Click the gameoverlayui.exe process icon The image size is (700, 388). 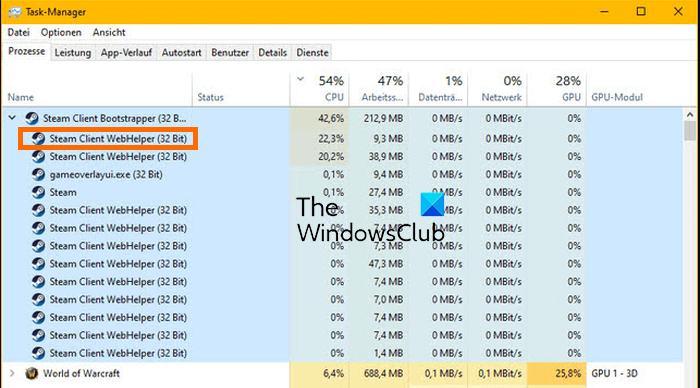(38, 174)
